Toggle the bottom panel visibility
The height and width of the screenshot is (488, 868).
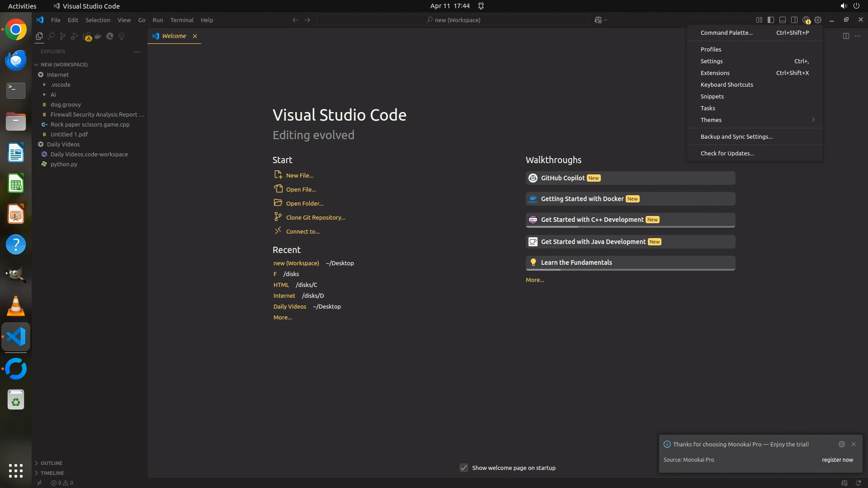pos(783,20)
